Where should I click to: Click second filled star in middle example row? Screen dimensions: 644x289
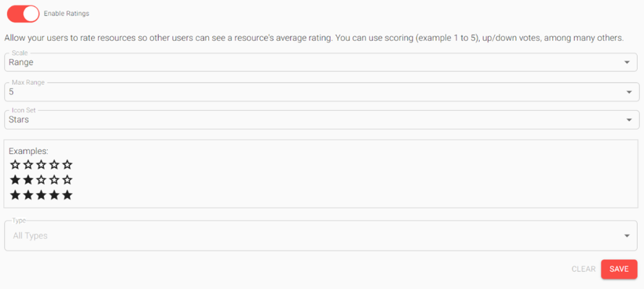click(28, 180)
